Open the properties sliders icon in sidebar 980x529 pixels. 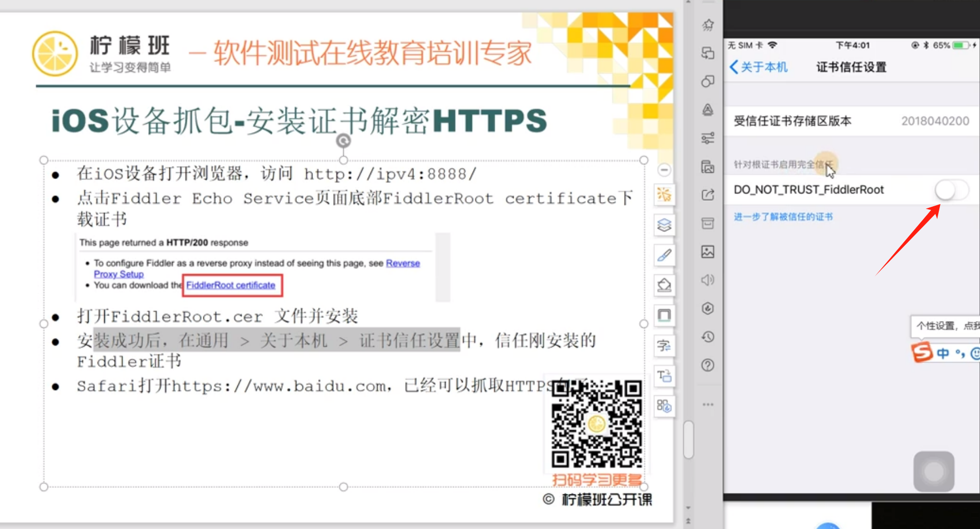(708, 138)
